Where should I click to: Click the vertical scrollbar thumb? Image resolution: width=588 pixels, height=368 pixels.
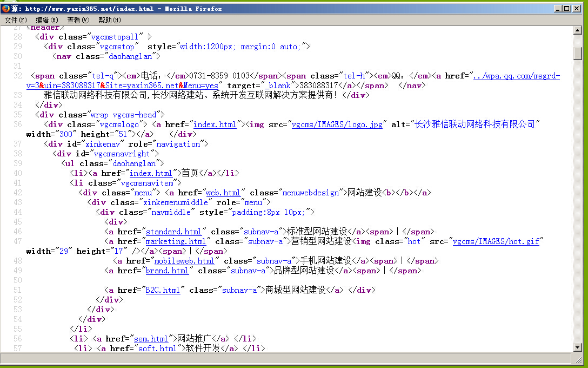[x=577, y=54]
